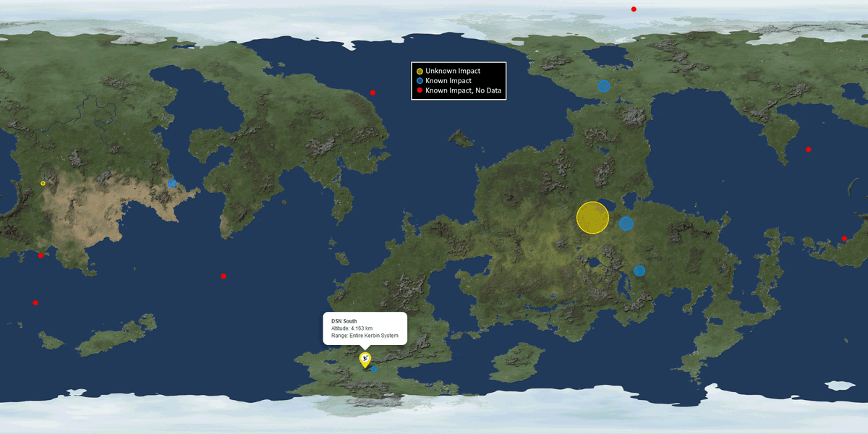868x434 pixels.
Task: Click the 'Range: Entire Kerbin System' text
Action: (365, 336)
